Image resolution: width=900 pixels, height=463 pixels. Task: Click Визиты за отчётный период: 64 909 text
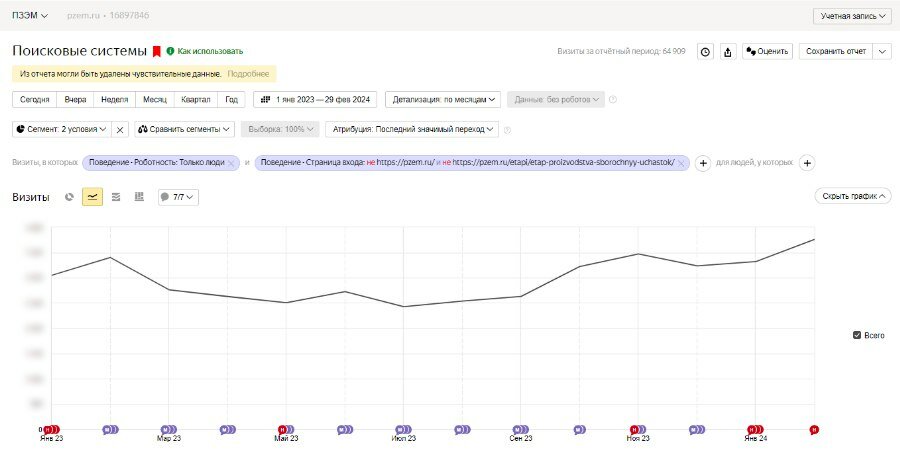click(621, 51)
